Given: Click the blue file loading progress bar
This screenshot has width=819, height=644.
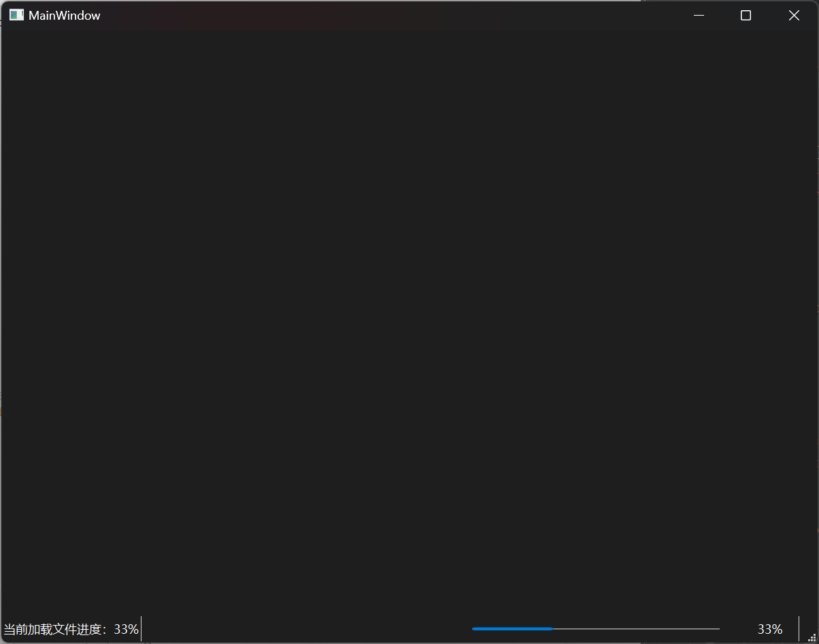Looking at the screenshot, I should coord(596,629).
